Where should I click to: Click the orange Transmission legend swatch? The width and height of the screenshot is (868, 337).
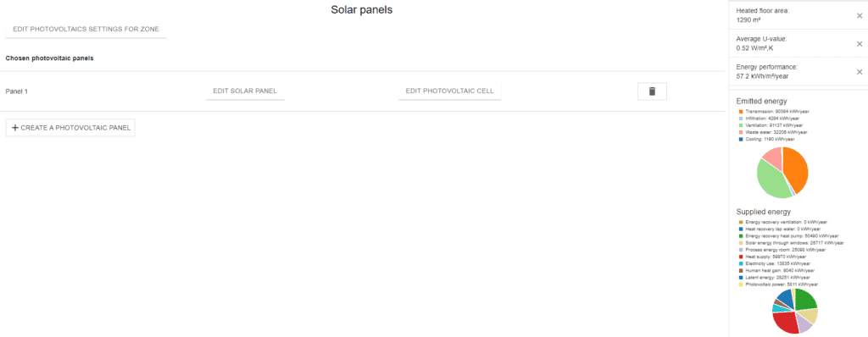click(741, 111)
